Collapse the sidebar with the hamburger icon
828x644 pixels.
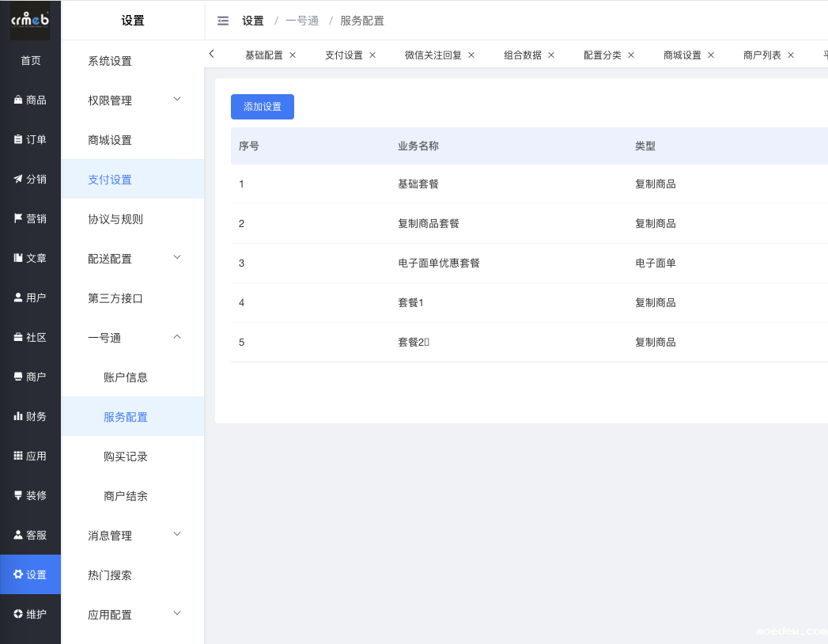[223, 21]
